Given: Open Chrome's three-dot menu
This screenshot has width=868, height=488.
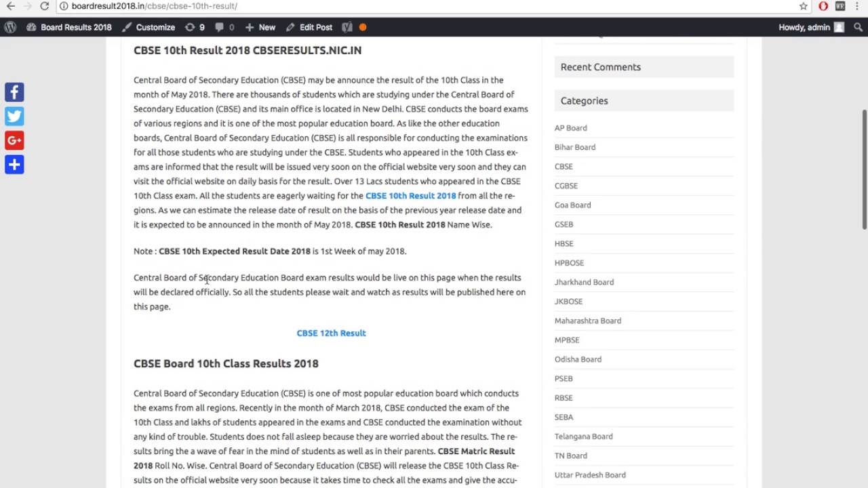Looking at the screenshot, I should (x=858, y=6).
